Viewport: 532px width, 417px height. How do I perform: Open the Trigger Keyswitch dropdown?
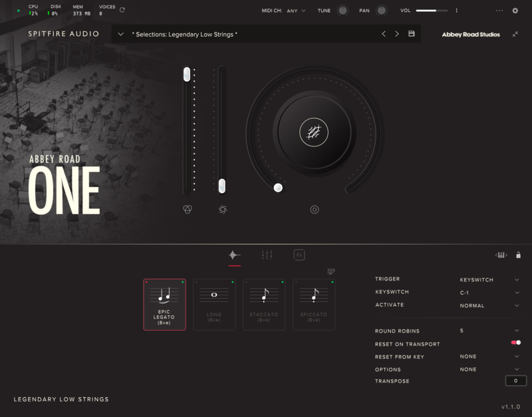(x=489, y=280)
